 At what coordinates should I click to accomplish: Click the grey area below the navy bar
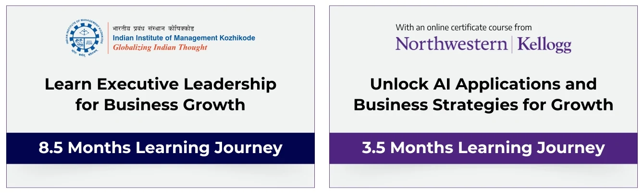(161, 176)
